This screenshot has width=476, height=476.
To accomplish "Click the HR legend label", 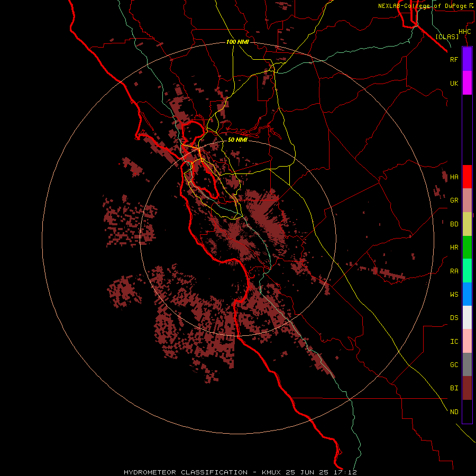I will point(454,248).
